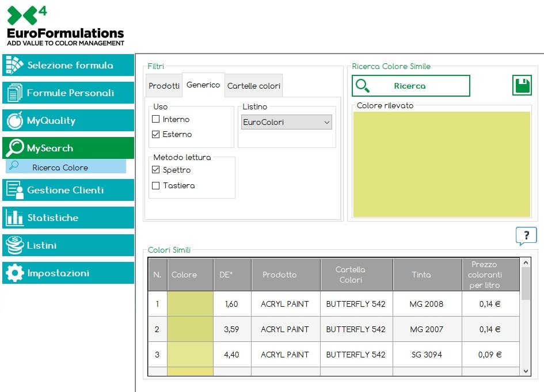
Task: Click the scroll up arrow of Colori Simili
Action: (526, 262)
